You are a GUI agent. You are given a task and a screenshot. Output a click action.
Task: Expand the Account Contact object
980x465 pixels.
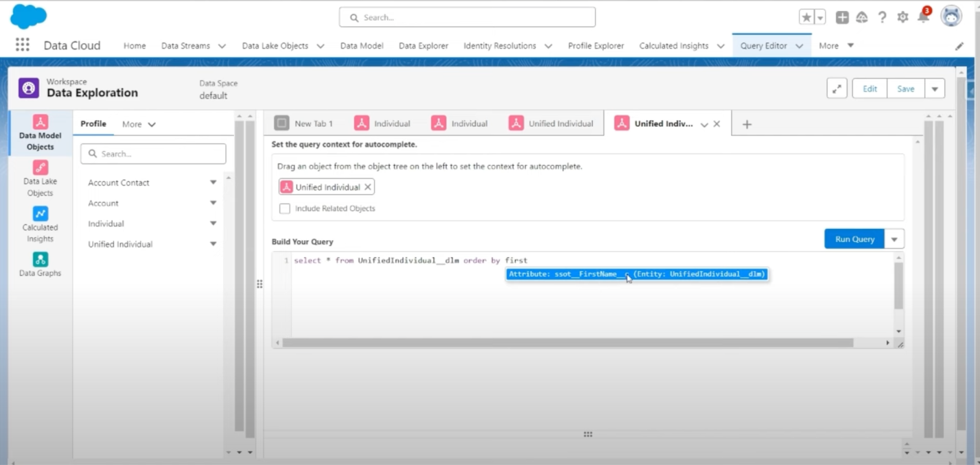[213, 183]
